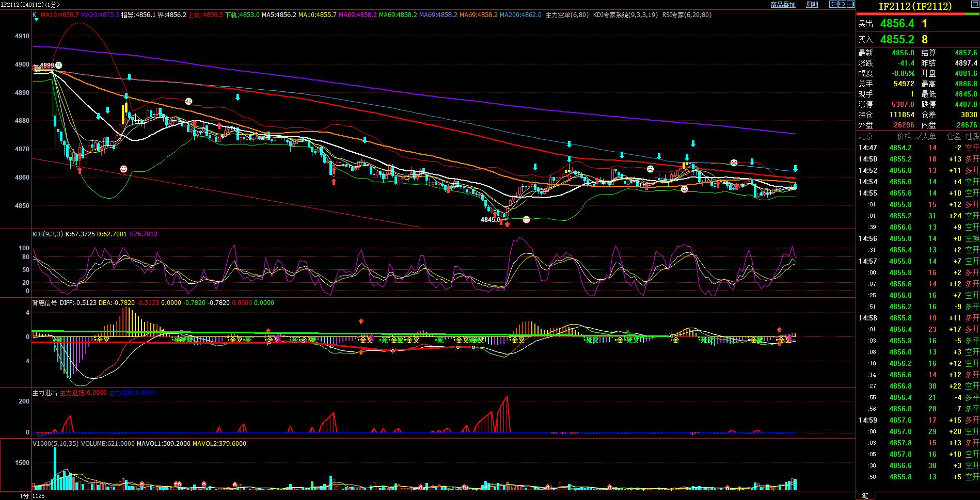Screen dimensions: 980x500
Task: Click the 大单 sort column header
Action: tap(928, 136)
